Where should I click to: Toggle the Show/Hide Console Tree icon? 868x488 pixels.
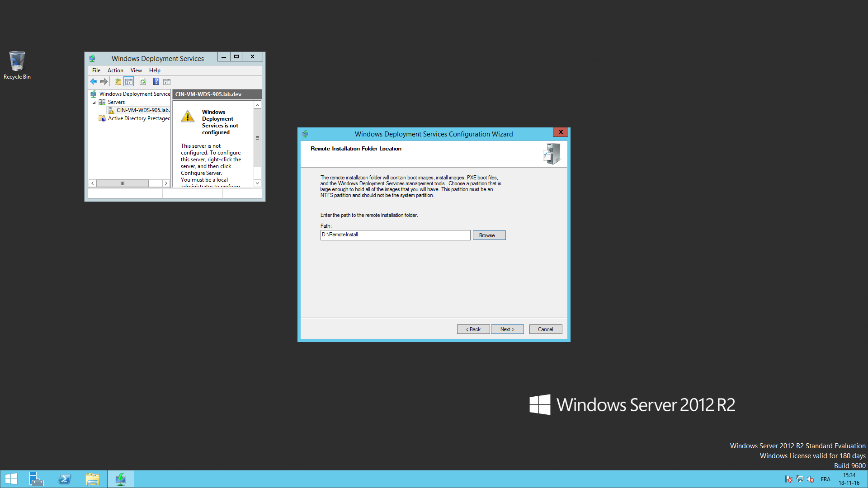tap(129, 82)
